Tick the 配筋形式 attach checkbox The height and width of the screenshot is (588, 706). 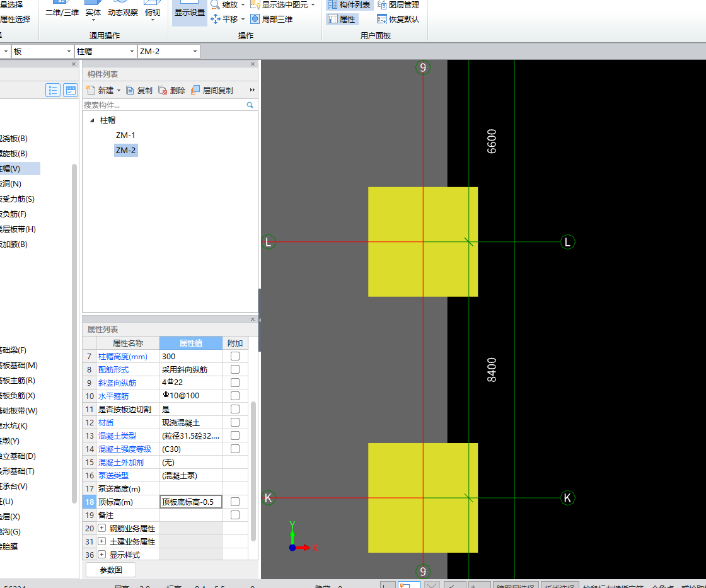[x=235, y=369]
